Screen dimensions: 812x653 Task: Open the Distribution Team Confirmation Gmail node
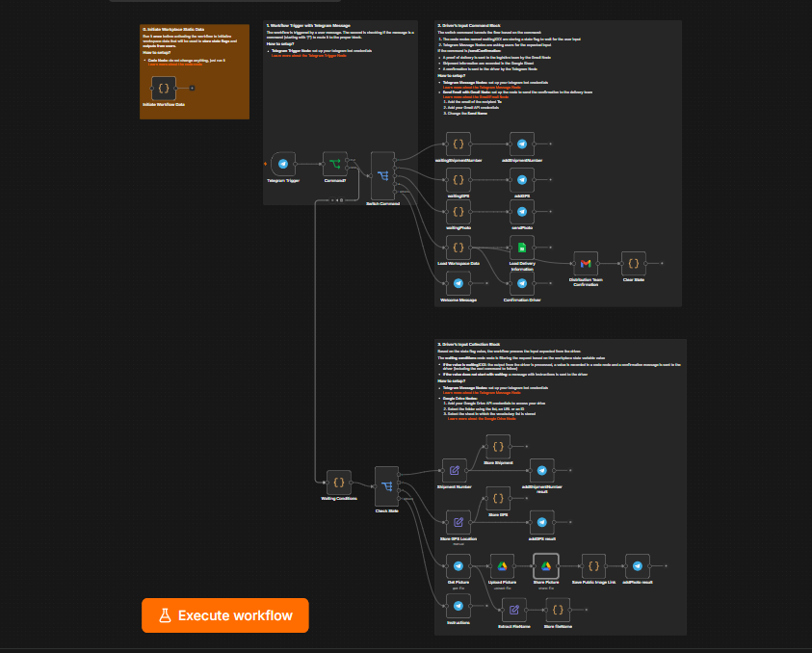[x=586, y=264]
